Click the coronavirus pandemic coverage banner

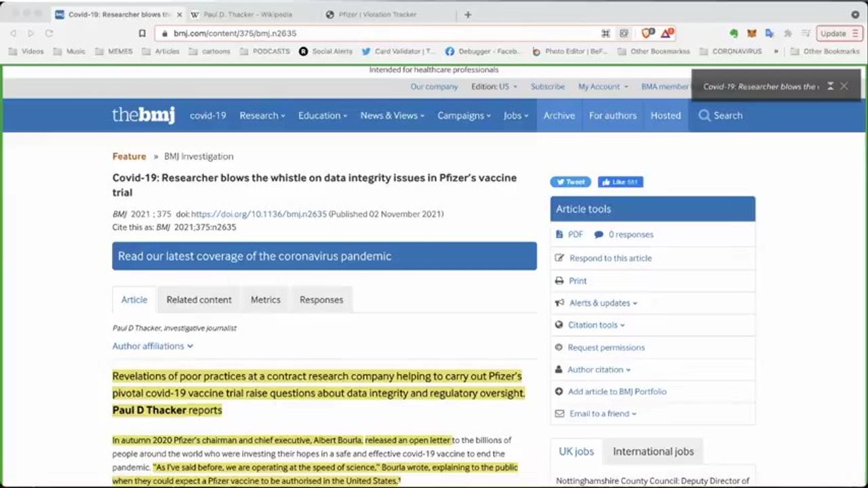tap(324, 256)
